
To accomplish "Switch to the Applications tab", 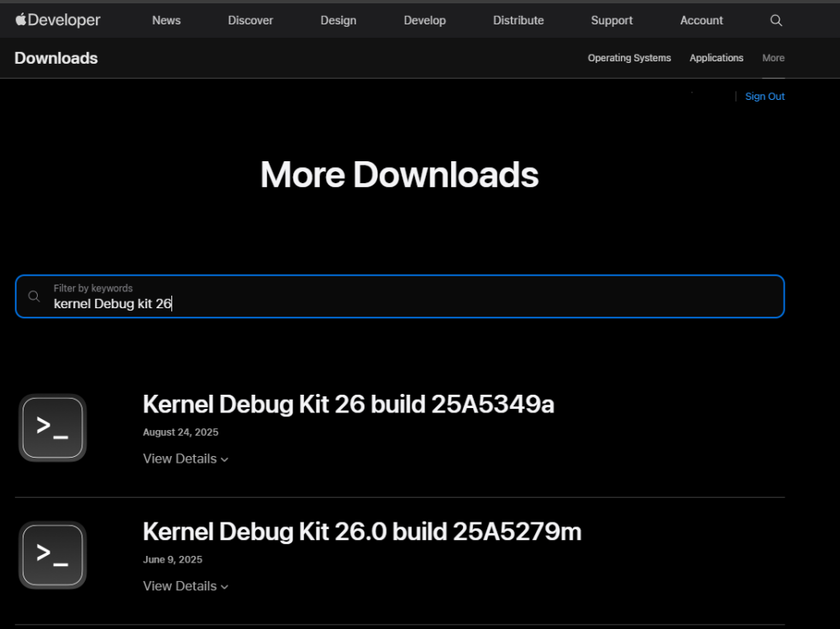I will coord(717,58).
